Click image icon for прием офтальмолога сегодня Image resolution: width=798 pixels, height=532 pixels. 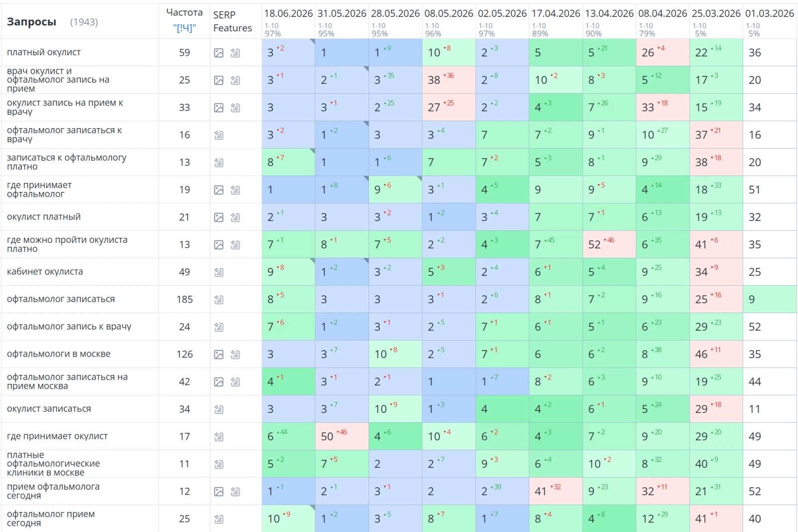coord(218,492)
